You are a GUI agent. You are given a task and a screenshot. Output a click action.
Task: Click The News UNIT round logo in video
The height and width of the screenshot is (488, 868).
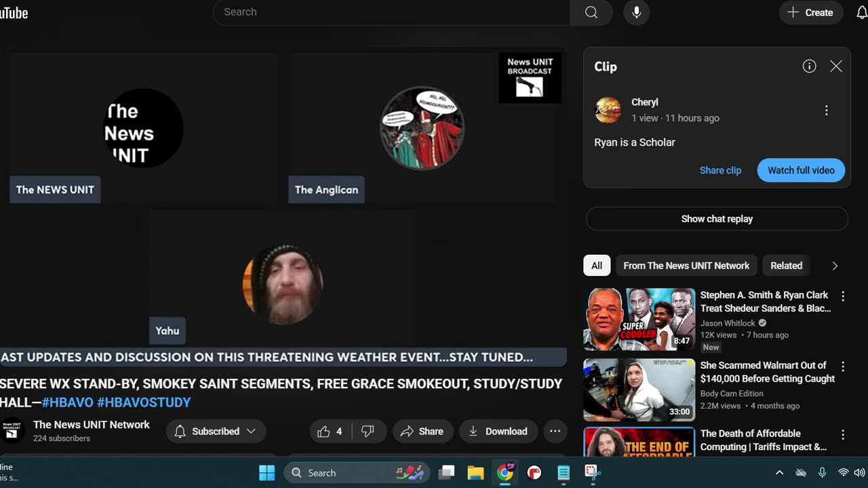pyautogui.click(x=142, y=128)
